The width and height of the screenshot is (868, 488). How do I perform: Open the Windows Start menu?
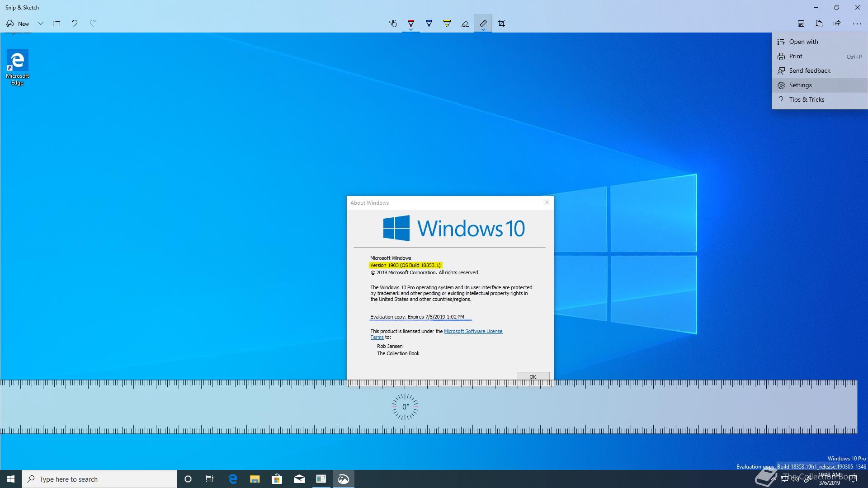[x=11, y=479]
